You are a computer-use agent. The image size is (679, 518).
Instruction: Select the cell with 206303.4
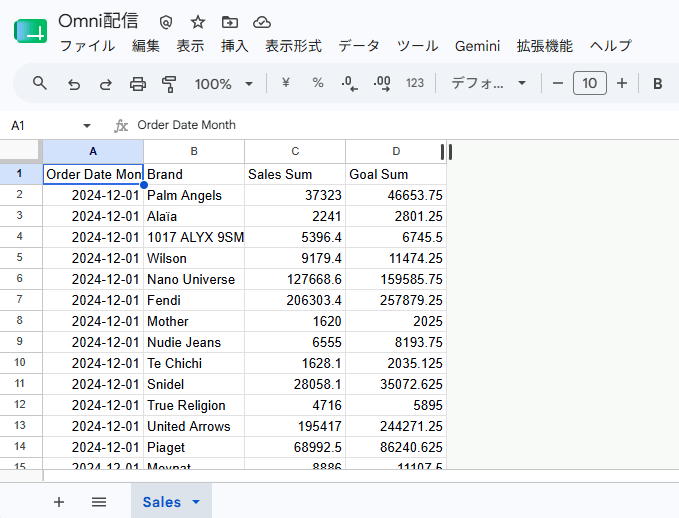click(x=295, y=300)
